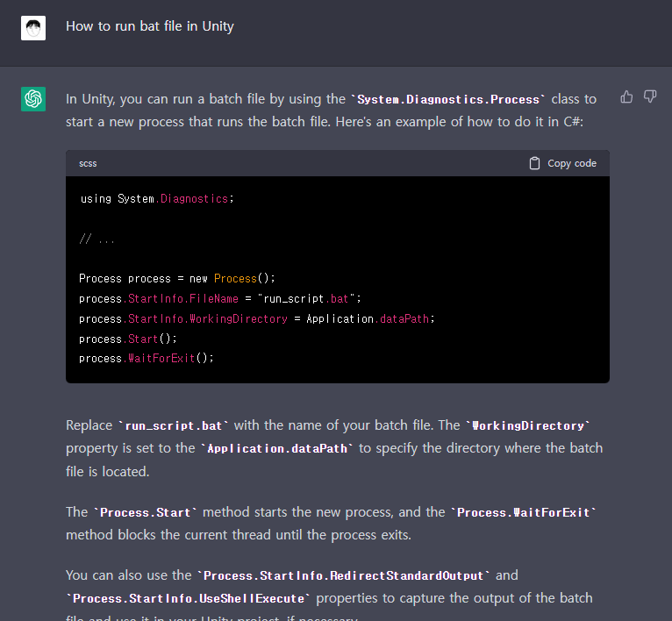The width and height of the screenshot is (672, 621).
Task: Click the inline code run_script.bat in paragraph
Action: tap(174, 425)
